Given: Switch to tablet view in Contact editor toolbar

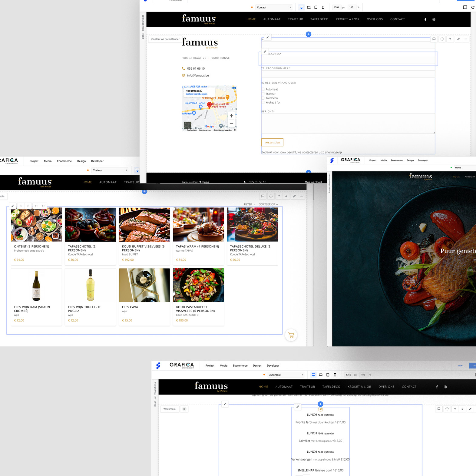Looking at the screenshot, I should click(x=316, y=8).
